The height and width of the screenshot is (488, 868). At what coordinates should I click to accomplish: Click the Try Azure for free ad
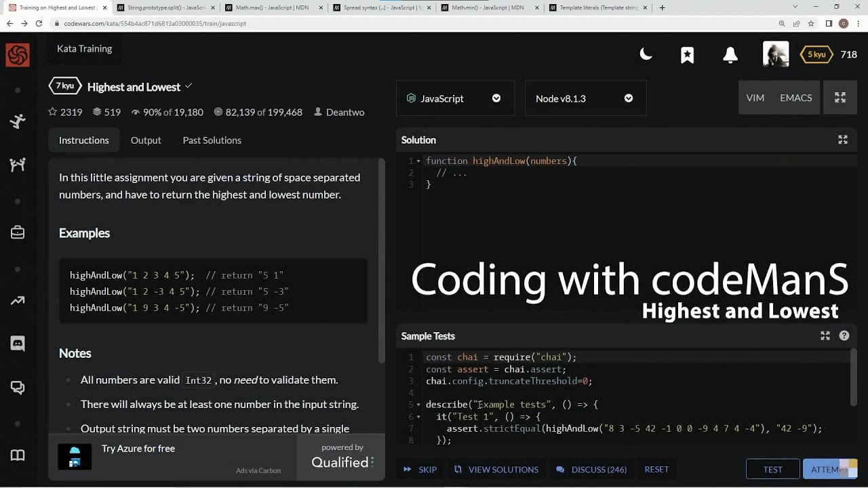click(x=138, y=449)
